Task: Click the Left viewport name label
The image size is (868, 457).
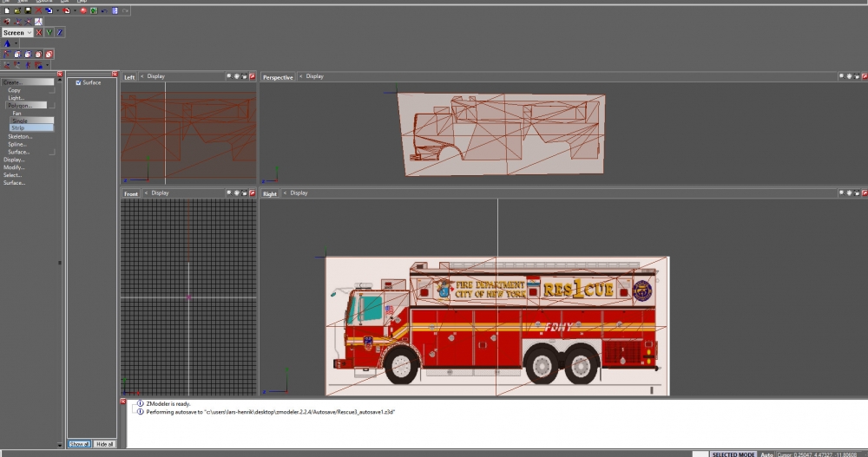Action: (129, 77)
